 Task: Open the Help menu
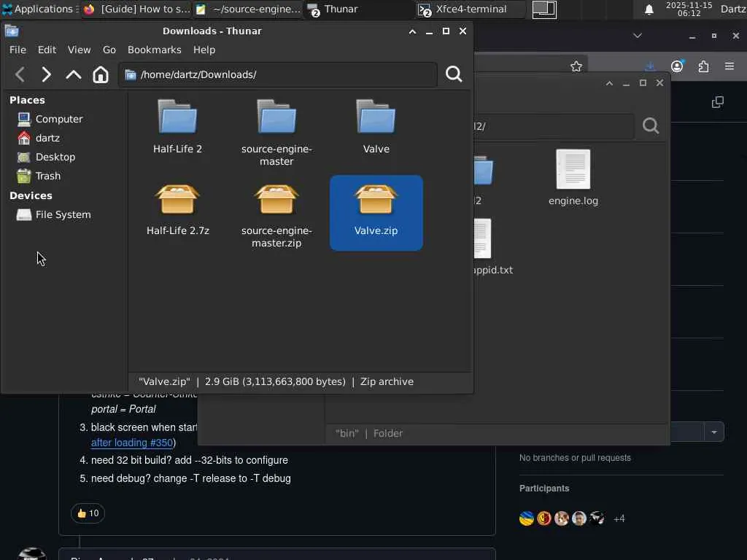[204, 50]
